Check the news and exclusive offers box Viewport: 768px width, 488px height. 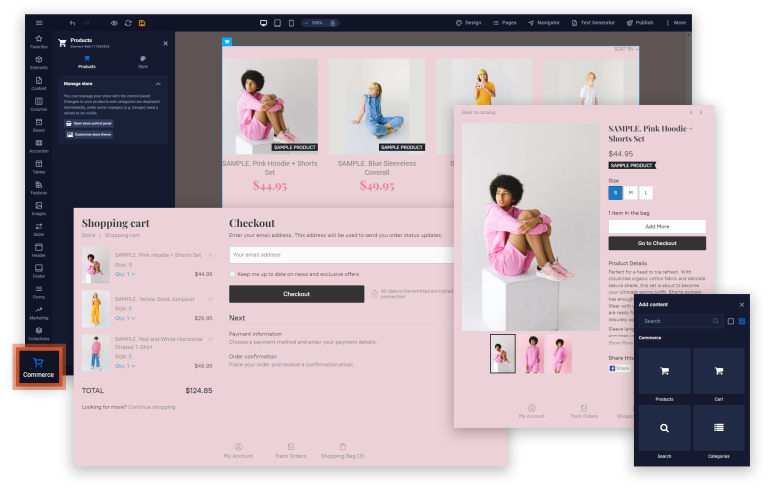click(x=233, y=273)
